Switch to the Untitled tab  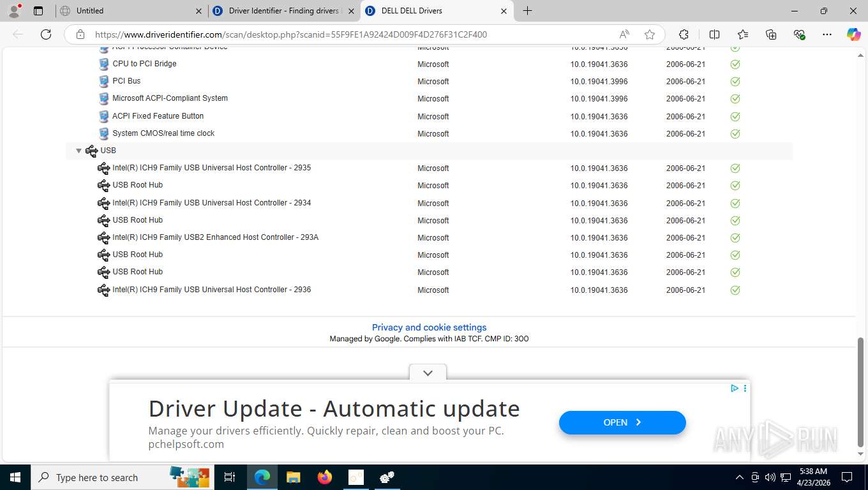click(x=131, y=11)
